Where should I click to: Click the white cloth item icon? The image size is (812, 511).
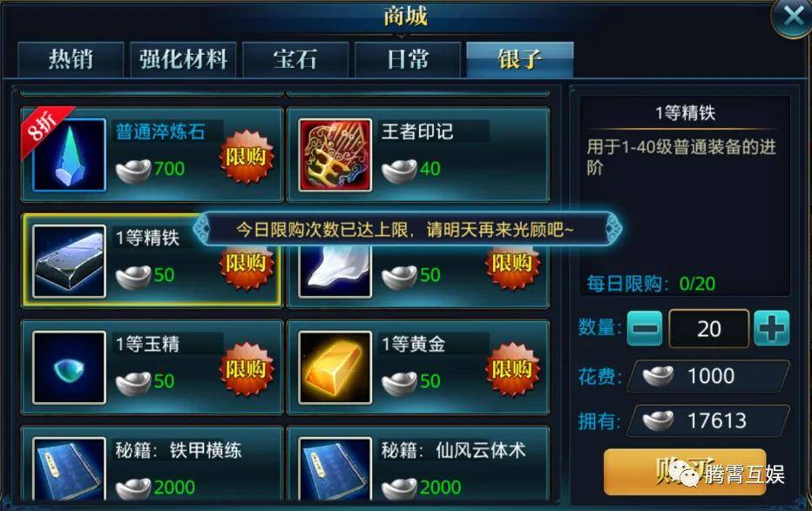pos(335,271)
